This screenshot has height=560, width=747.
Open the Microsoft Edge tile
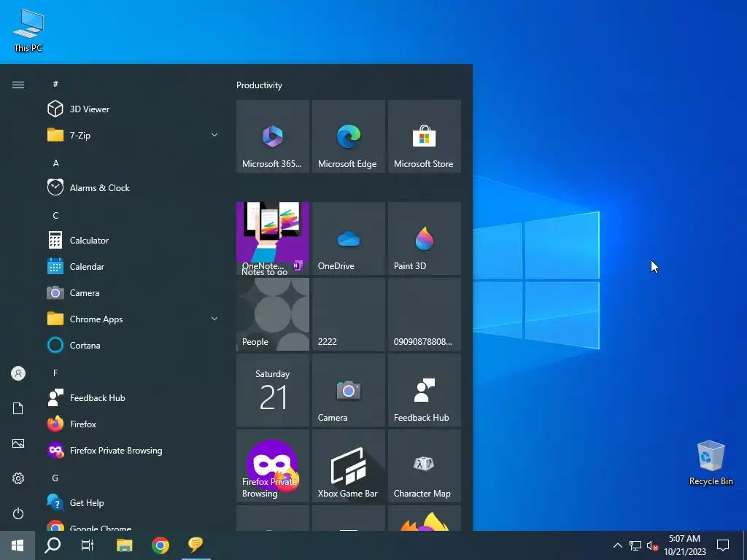(348, 136)
